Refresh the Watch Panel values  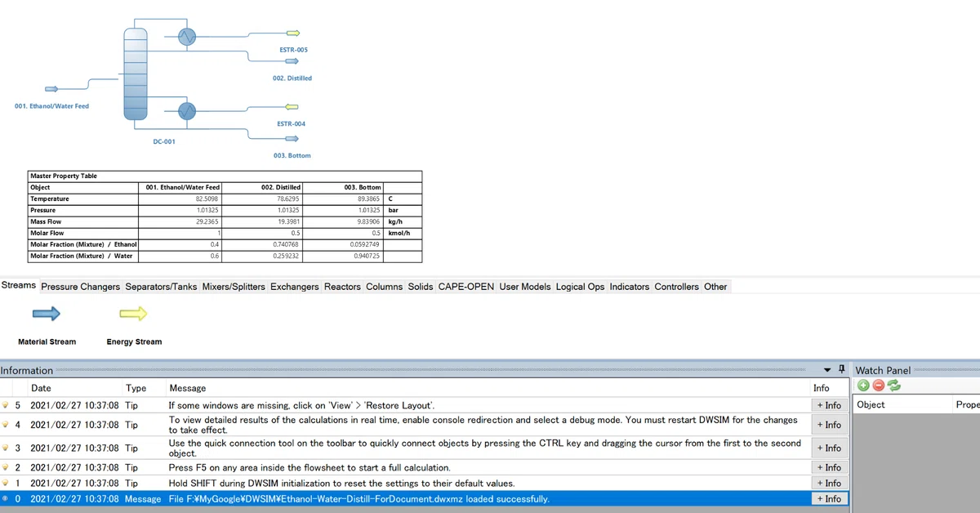893,386
